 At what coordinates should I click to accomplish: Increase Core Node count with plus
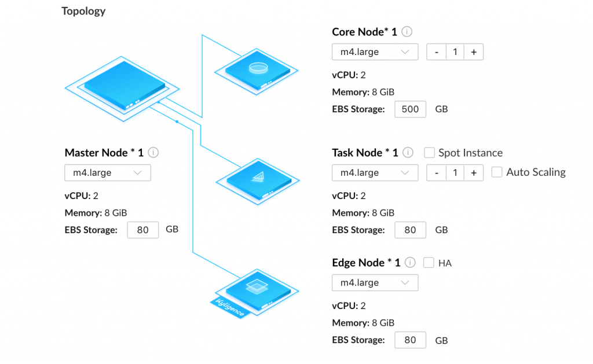click(474, 52)
